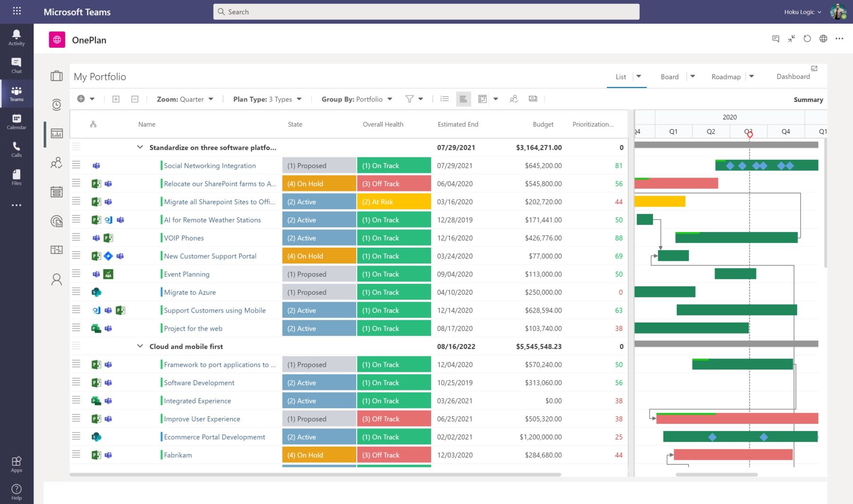This screenshot has height=504, width=853.
Task: Open the Fabrikam plan
Action: pyautogui.click(x=178, y=455)
